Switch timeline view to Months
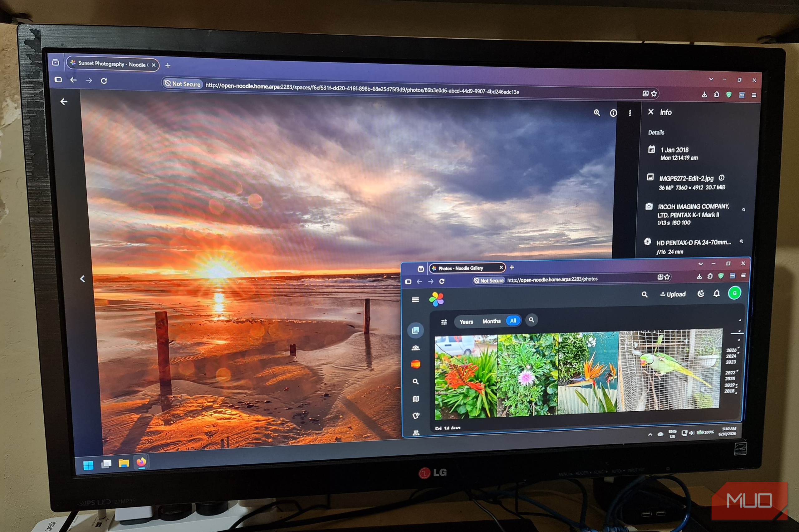Viewport: 799px width, 532px height. 491,321
